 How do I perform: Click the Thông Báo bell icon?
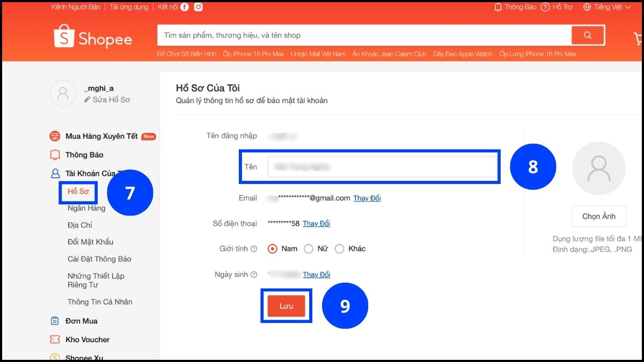499,7
